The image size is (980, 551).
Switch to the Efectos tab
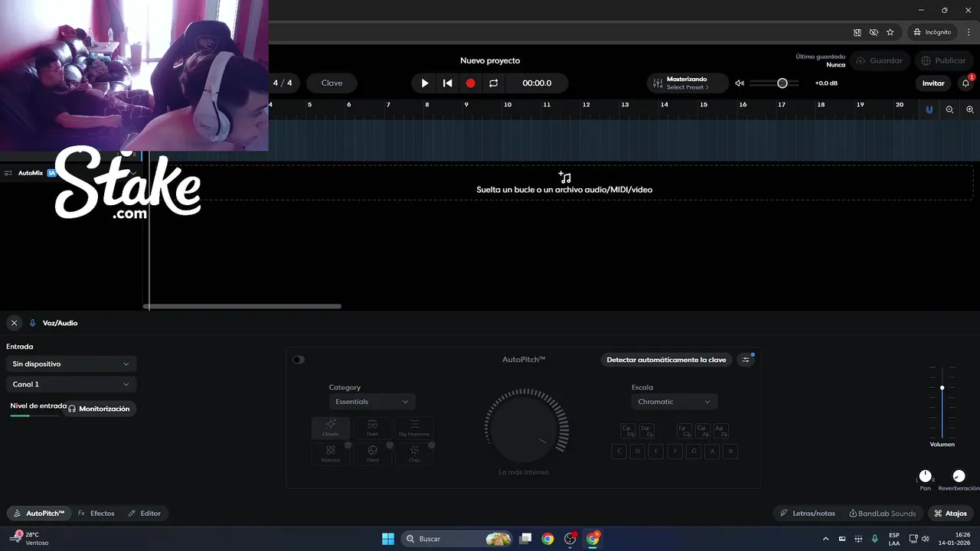(x=96, y=514)
